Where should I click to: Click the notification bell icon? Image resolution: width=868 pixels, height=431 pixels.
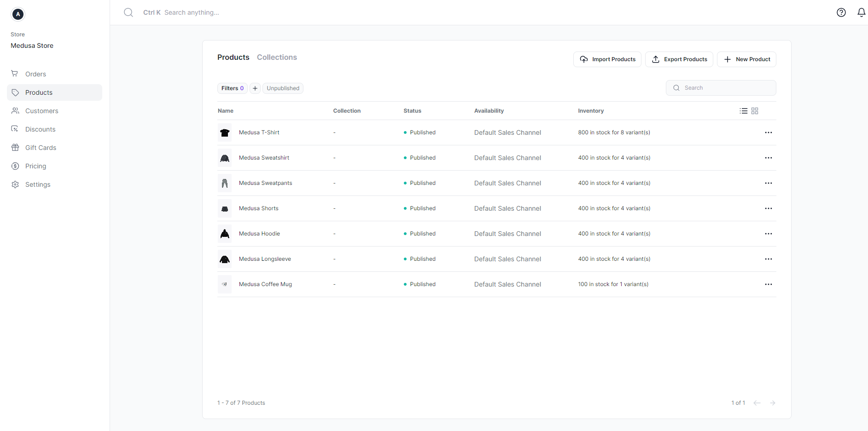[861, 12]
